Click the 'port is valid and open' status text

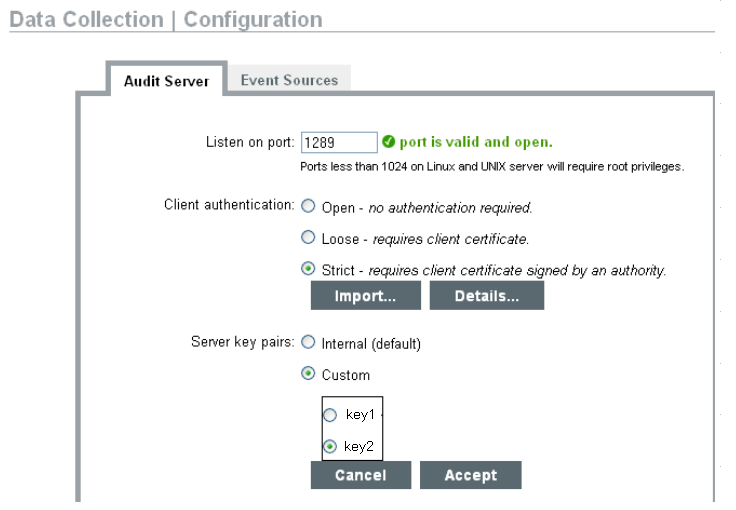pos(476,142)
